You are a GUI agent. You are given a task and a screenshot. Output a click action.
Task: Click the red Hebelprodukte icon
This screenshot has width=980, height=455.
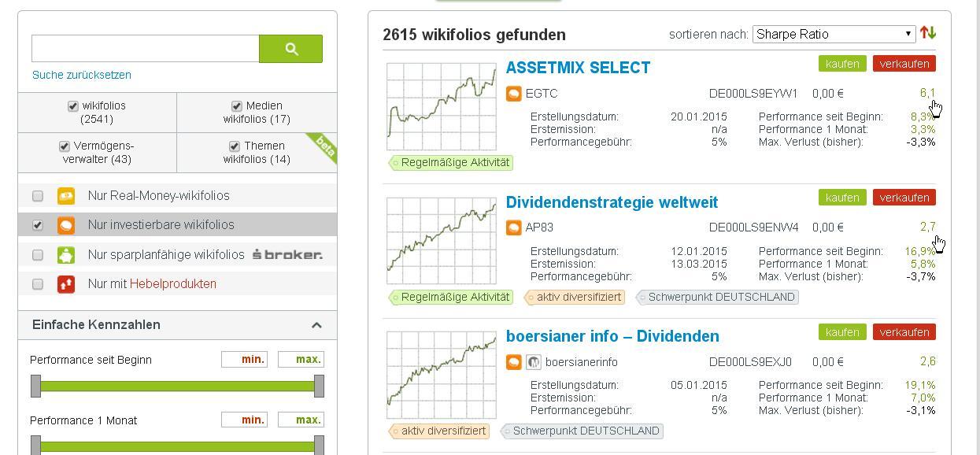pos(66,284)
